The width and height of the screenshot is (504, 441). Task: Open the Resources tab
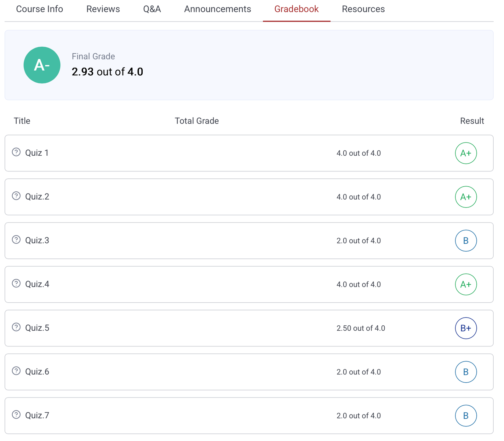pyautogui.click(x=363, y=9)
